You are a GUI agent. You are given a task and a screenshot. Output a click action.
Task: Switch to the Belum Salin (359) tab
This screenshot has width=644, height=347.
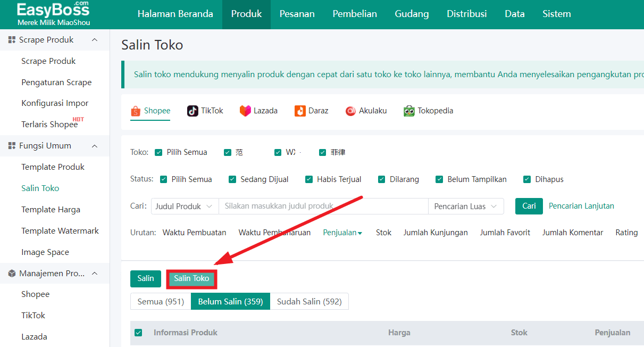[x=230, y=301]
